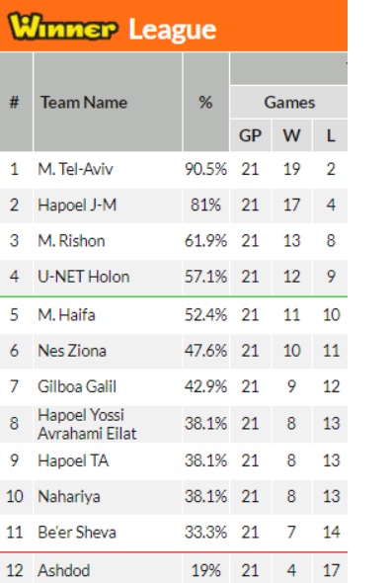The height and width of the screenshot is (583, 392).
Task: Click the Games group header
Action: (289, 102)
